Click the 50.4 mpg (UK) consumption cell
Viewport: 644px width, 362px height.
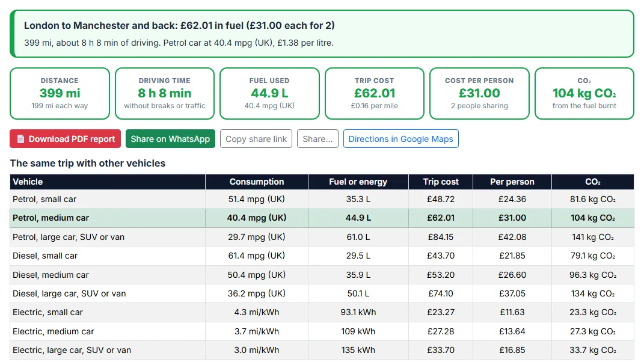(257, 275)
